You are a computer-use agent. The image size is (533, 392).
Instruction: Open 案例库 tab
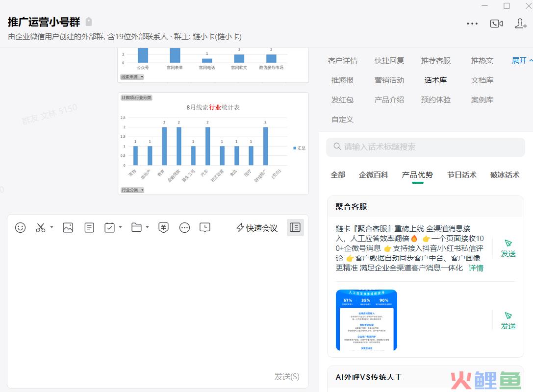482,100
